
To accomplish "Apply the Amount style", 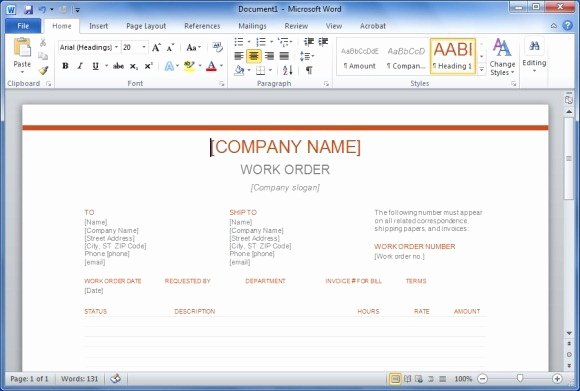I will click(x=360, y=57).
